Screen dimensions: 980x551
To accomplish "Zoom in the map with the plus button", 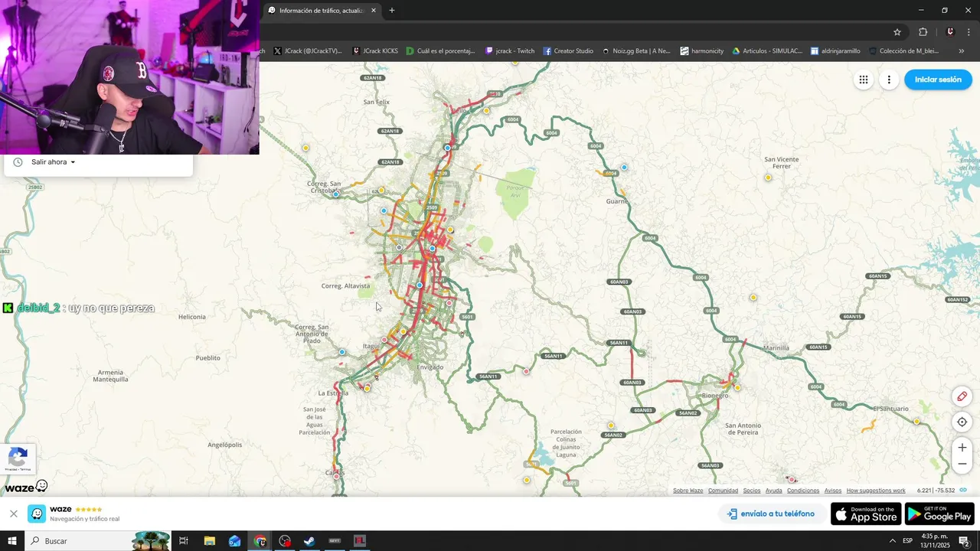I will pyautogui.click(x=962, y=448).
